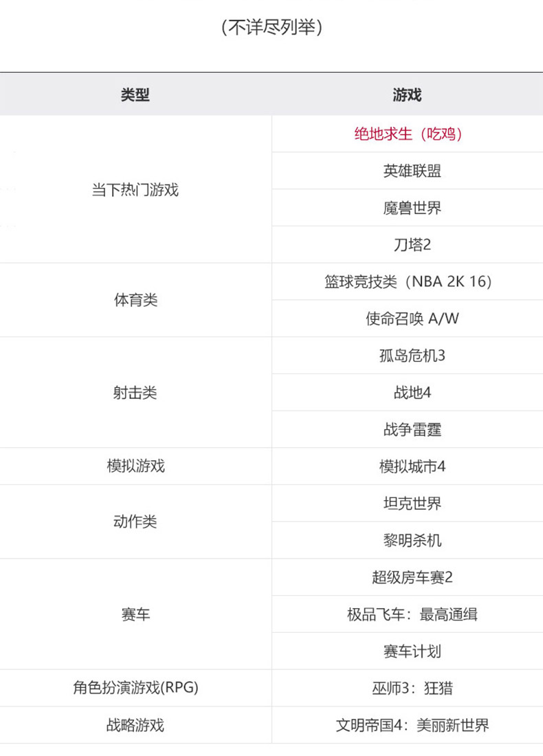Click the 战争雷霆 game cell
The image size is (543, 756).
(x=408, y=429)
